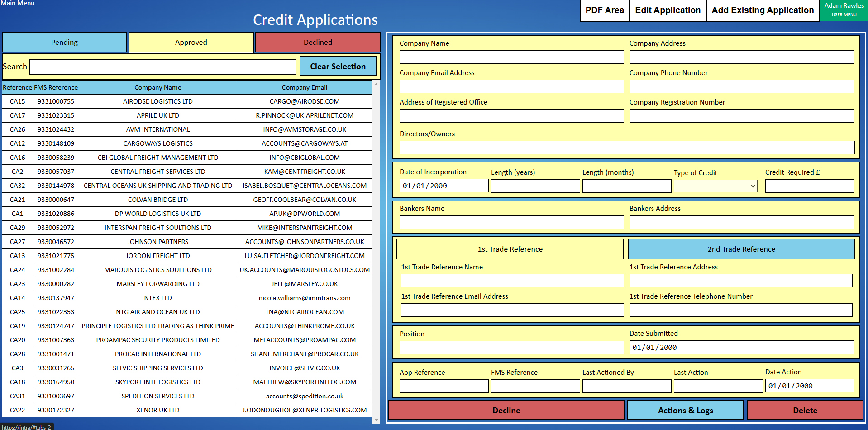Select the XENOR UK LTD application

[x=157, y=410]
